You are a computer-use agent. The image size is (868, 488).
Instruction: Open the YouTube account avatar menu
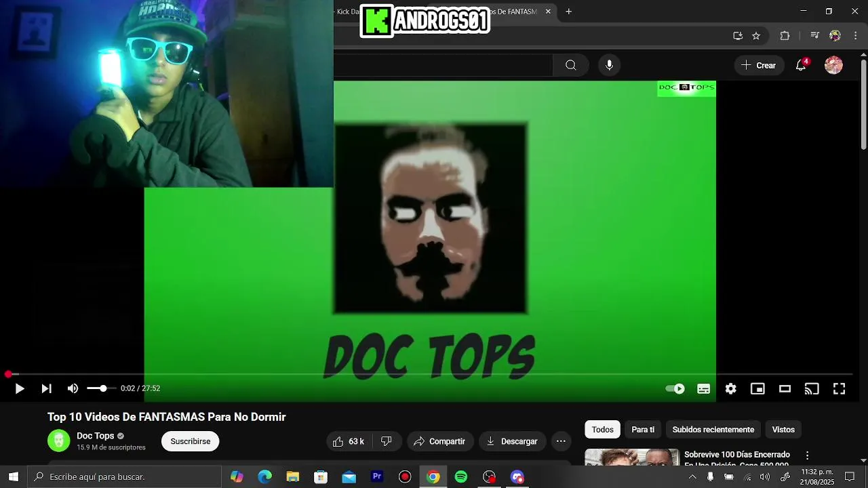pos(833,65)
